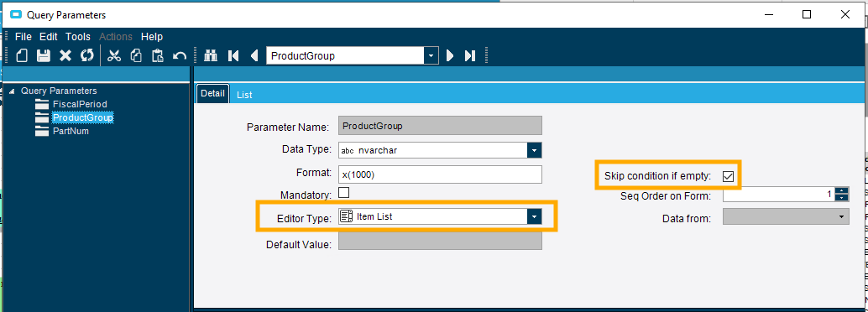Select ProductGroup in the tree
The image size is (868, 312).
82,117
